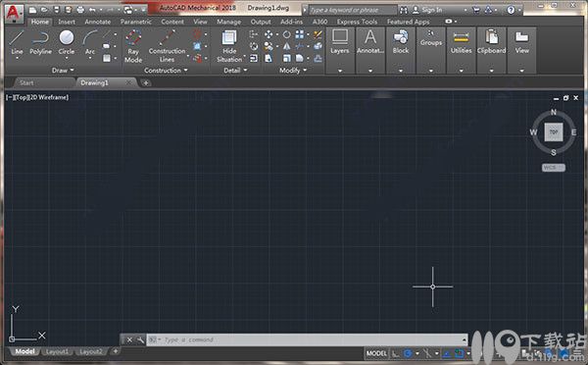Click the Hide Situation tool
Image resolution: width=588 pixels, height=365 pixels.
pyautogui.click(x=229, y=46)
